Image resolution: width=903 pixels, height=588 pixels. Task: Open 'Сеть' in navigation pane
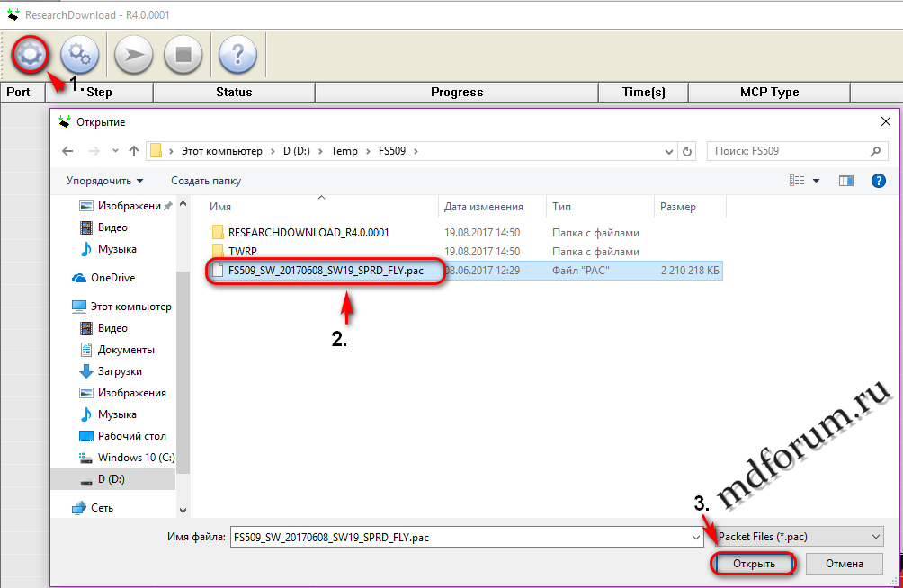click(102, 508)
